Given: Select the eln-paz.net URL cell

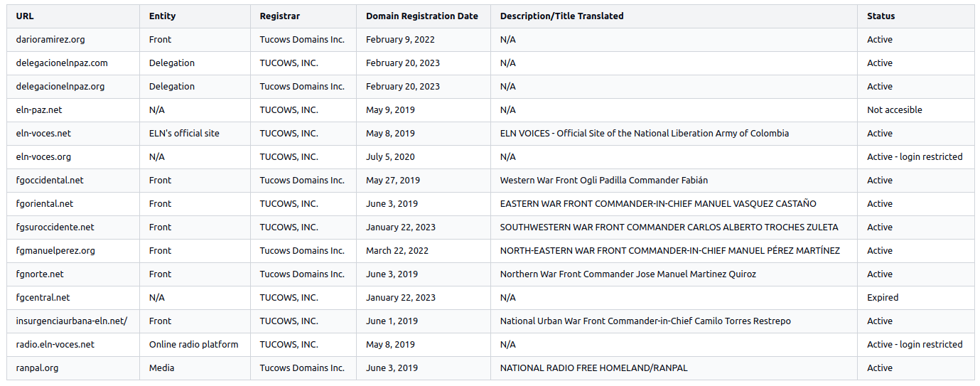Looking at the screenshot, I should coord(73,110).
